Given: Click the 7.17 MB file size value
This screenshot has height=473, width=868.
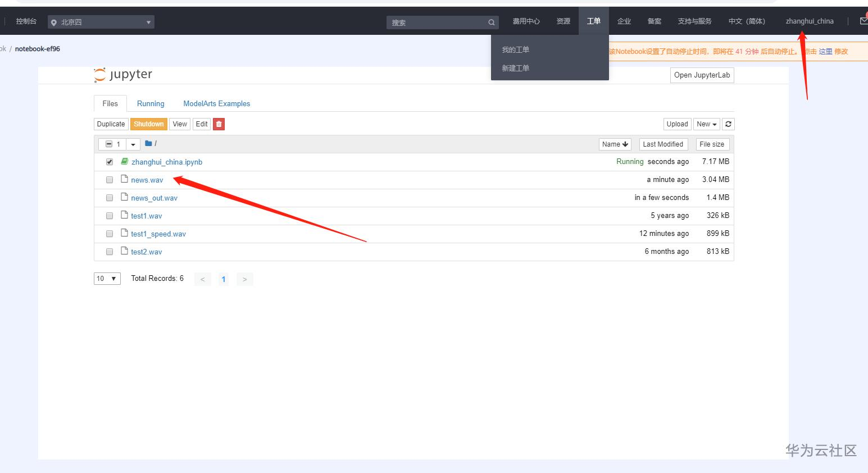Looking at the screenshot, I should click(x=716, y=162).
